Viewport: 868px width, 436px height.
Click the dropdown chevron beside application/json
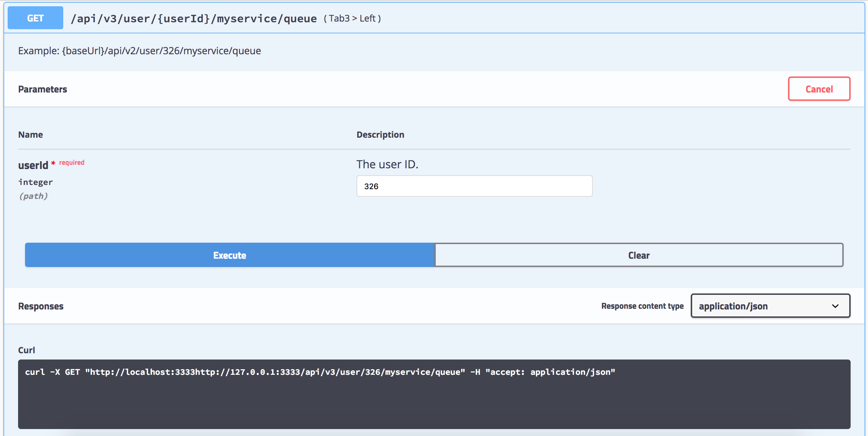coord(837,306)
